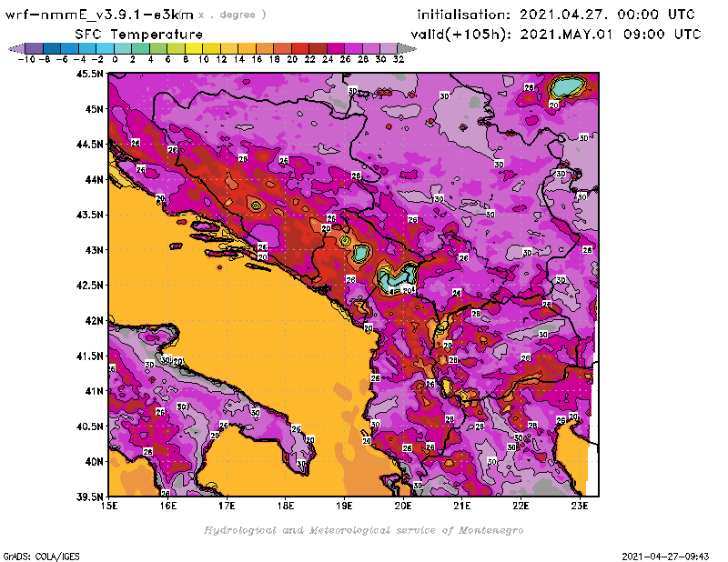Image resolution: width=728 pixels, height=562 pixels.
Task: Click the legend swatch between -10 and -8
Action: (35, 49)
